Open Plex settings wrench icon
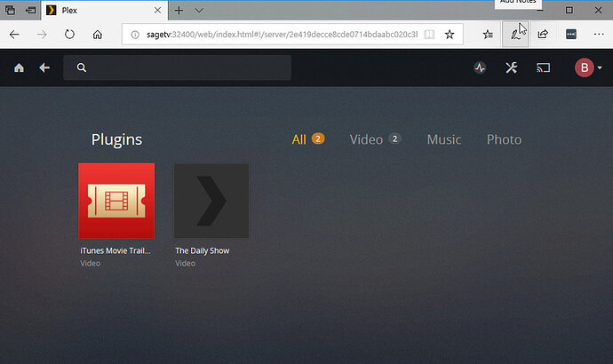Screen dimensions: 613x364 pos(512,67)
